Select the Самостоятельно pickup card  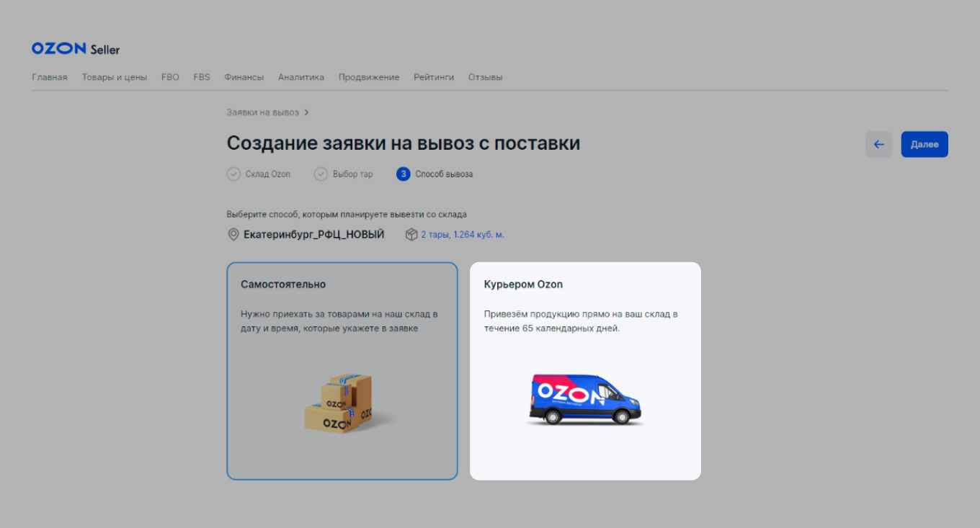point(342,371)
